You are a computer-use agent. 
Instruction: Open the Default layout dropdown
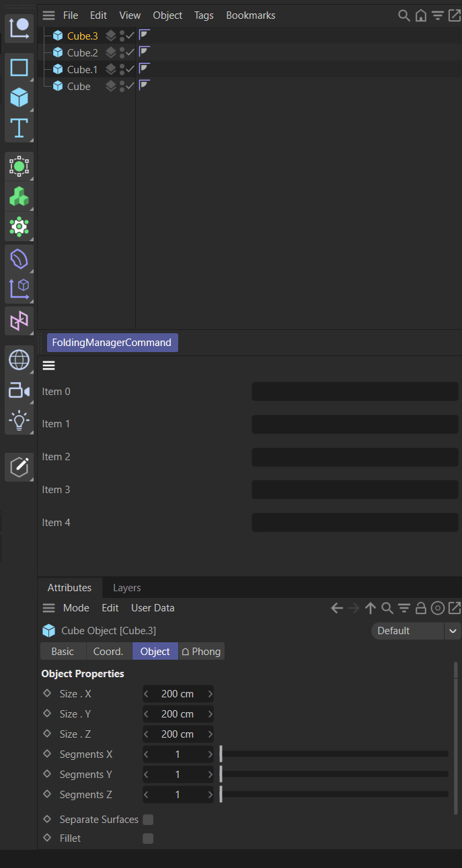[416, 631]
